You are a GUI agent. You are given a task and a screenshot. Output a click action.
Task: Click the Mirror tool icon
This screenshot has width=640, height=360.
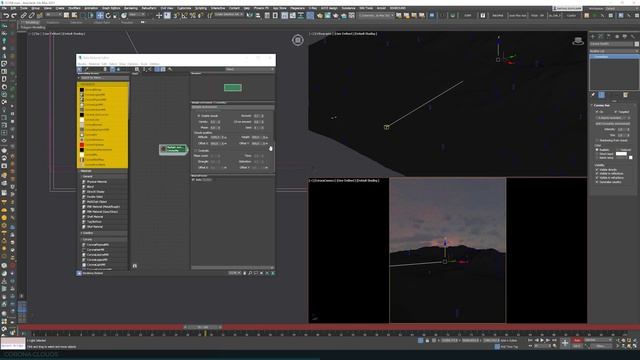coord(249,16)
